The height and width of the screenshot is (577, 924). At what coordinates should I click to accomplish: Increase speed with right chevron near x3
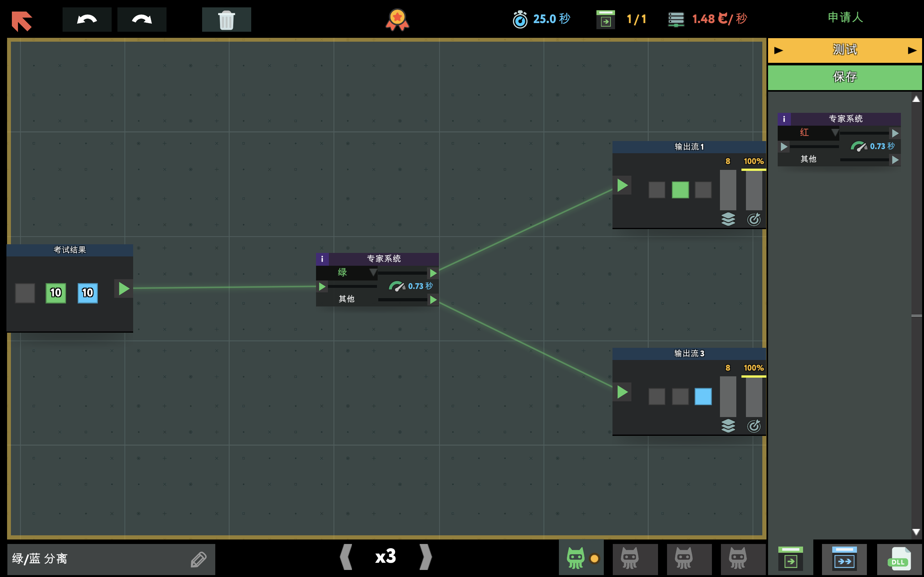coord(425,557)
